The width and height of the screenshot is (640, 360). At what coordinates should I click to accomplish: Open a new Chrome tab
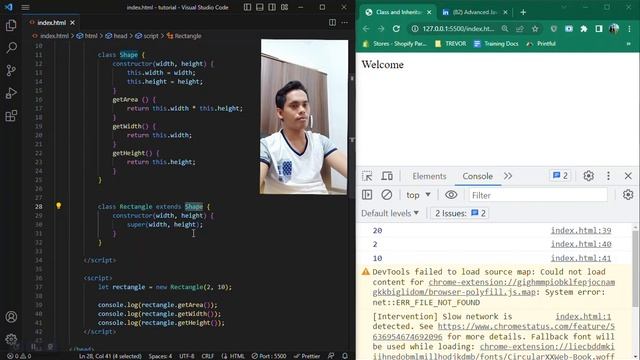[523, 12]
